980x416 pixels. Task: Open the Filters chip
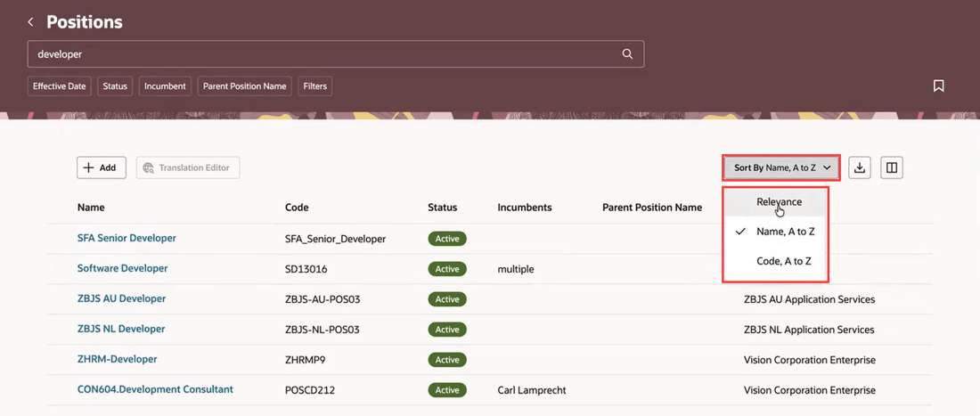click(x=315, y=86)
